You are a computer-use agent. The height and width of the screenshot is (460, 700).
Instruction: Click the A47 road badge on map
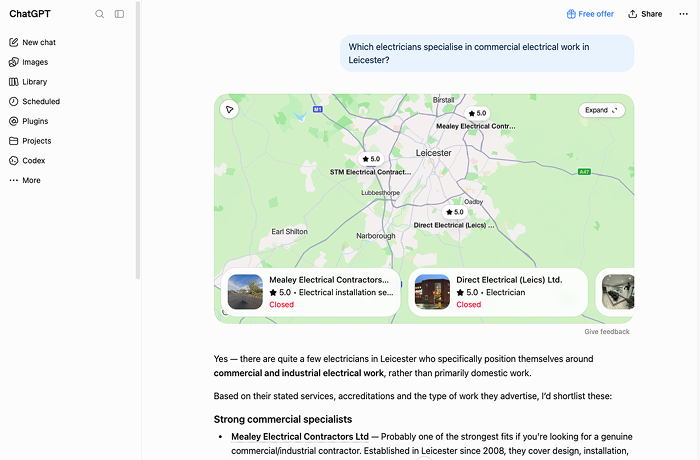tap(584, 171)
